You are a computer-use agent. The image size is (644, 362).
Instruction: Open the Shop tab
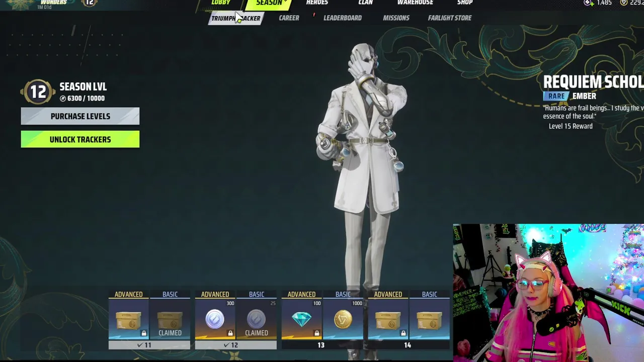coord(465,3)
